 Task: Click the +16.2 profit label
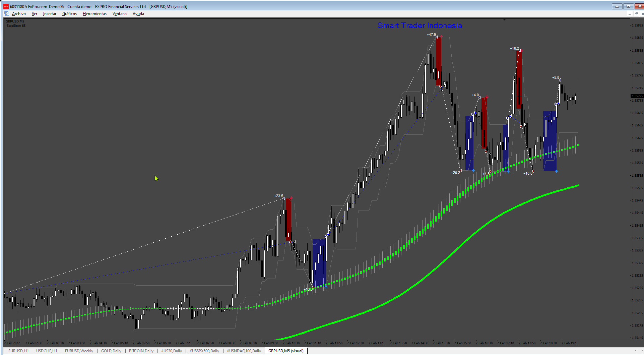click(x=514, y=48)
